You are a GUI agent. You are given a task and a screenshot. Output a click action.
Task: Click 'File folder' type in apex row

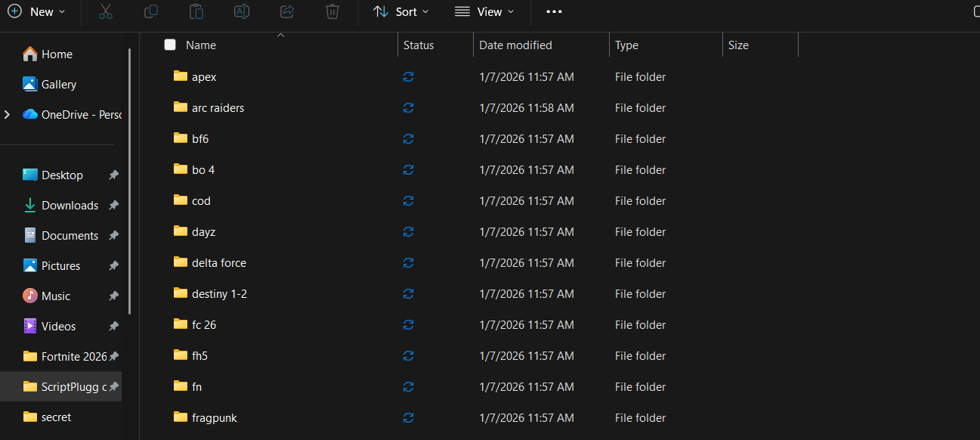(x=640, y=77)
